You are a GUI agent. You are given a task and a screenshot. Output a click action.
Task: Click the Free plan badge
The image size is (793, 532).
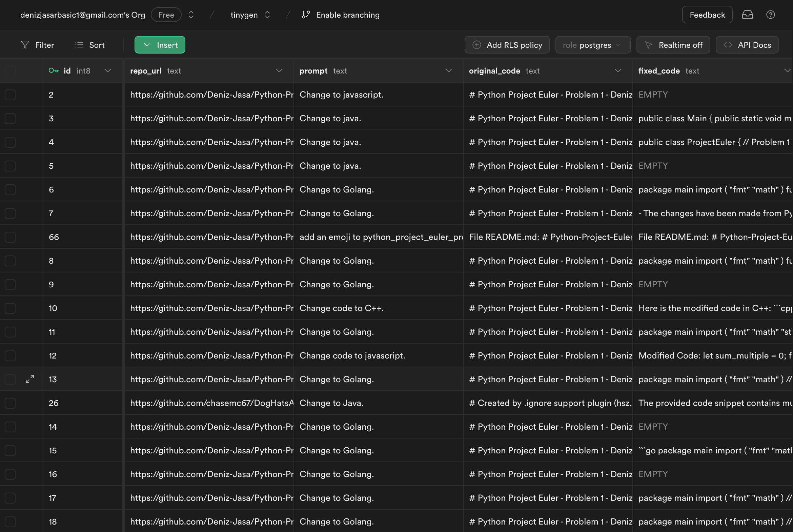[x=166, y=15]
